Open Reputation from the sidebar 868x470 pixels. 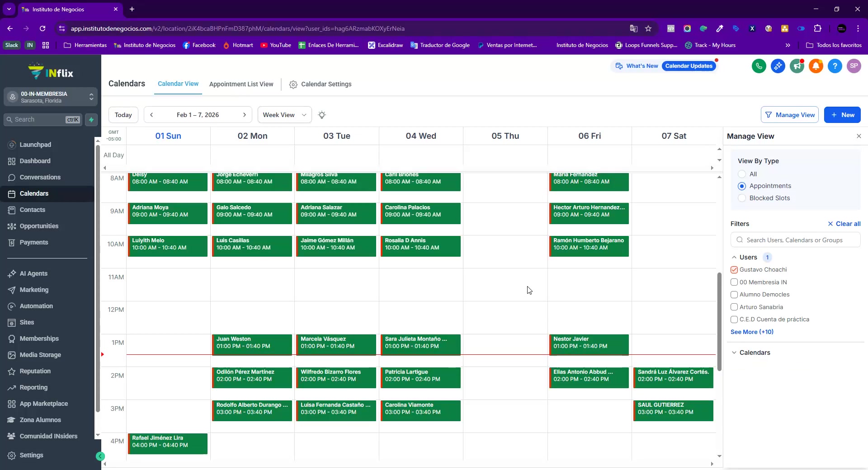[35, 371]
